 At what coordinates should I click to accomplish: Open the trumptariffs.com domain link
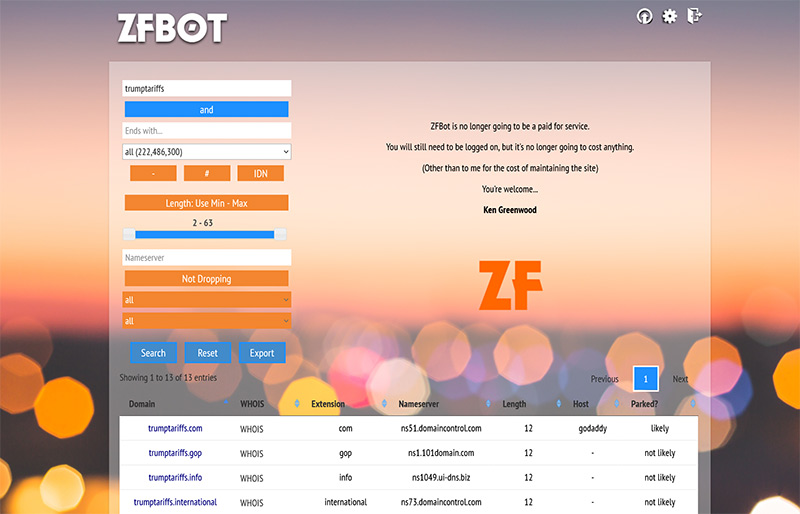tap(175, 428)
